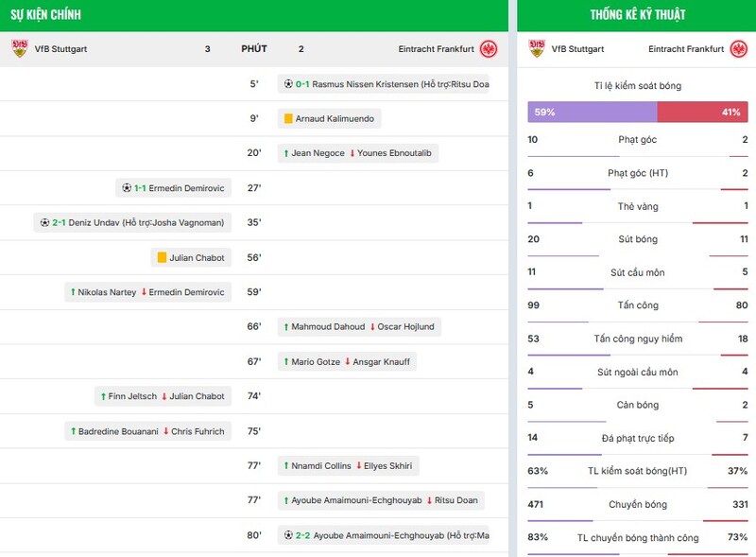Viewport: 756px width, 557px height.
Task: Click the VfB Stuttgart logo in statistics panel
Action: coord(537,48)
